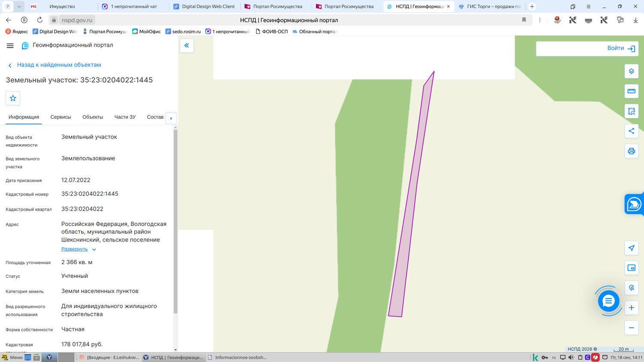Add the land plot to favorites star
Image resolution: width=644 pixels, height=362 pixels.
point(13,98)
